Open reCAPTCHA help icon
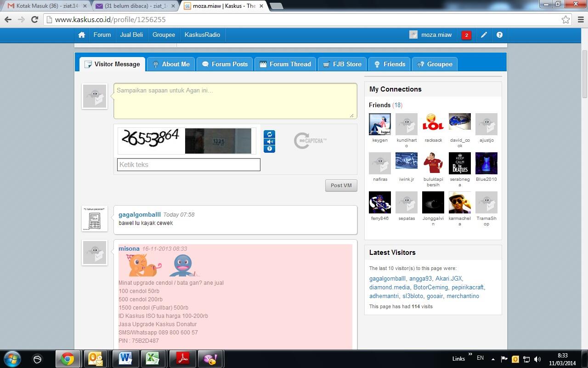The width and height of the screenshot is (588, 368). pos(270,149)
